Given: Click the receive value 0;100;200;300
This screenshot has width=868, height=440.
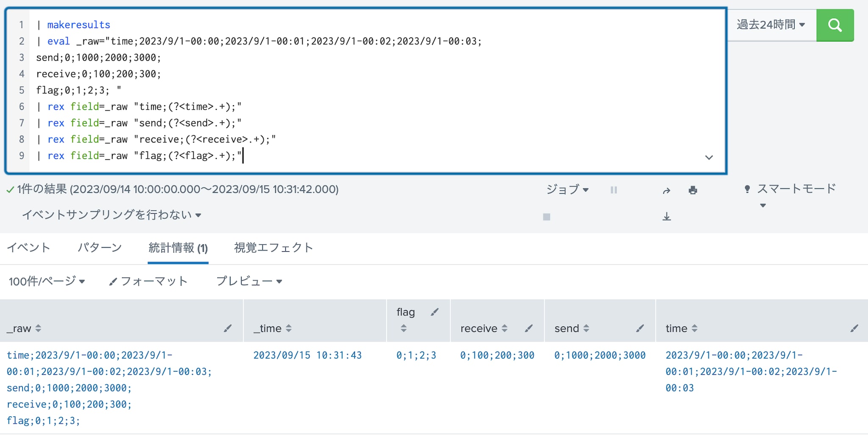Looking at the screenshot, I should tap(497, 355).
